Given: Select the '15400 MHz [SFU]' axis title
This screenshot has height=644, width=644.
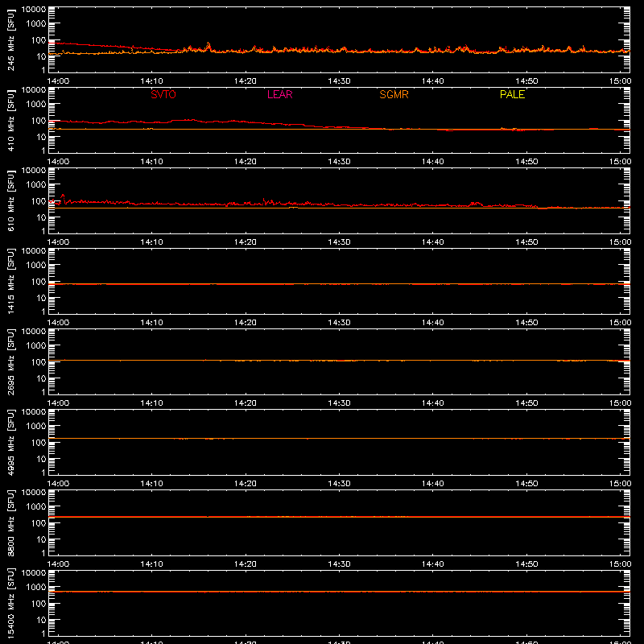Looking at the screenshot, I should [x=10, y=603].
